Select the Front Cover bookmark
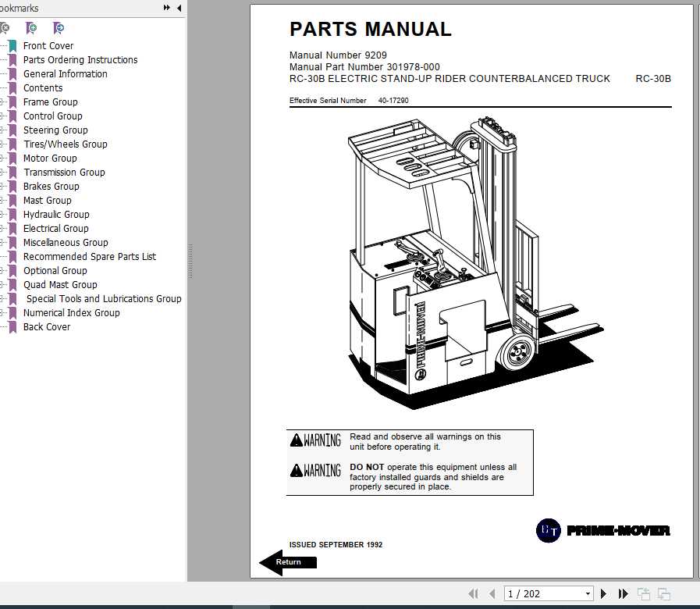The height and width of the screenshot is (609, 700). (48, 45)
